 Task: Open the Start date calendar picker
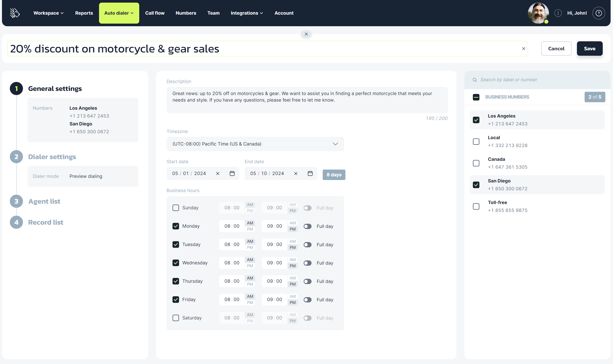(x=232, y=173)
